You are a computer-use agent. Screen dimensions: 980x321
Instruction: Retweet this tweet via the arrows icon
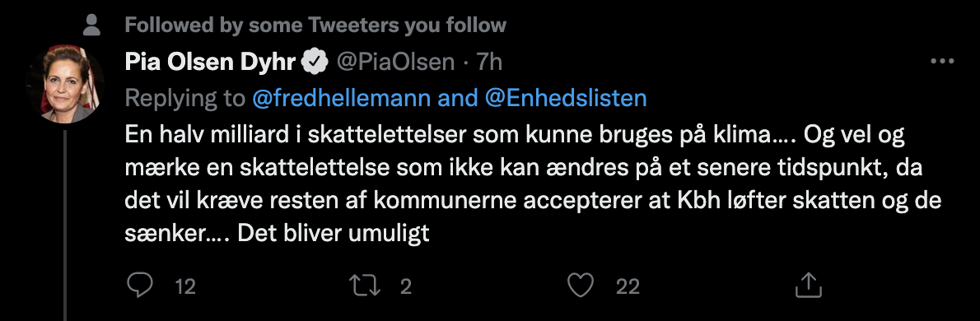pos(366,286)
